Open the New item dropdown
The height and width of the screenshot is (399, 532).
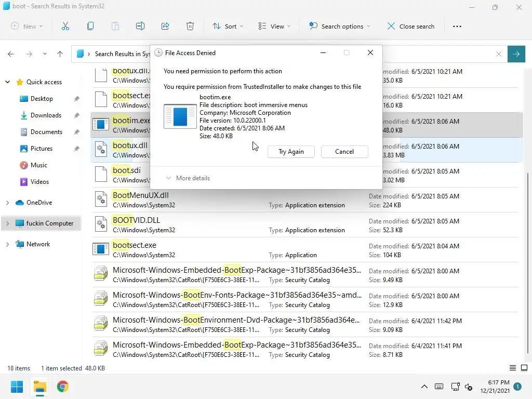(x=27, y=26)
